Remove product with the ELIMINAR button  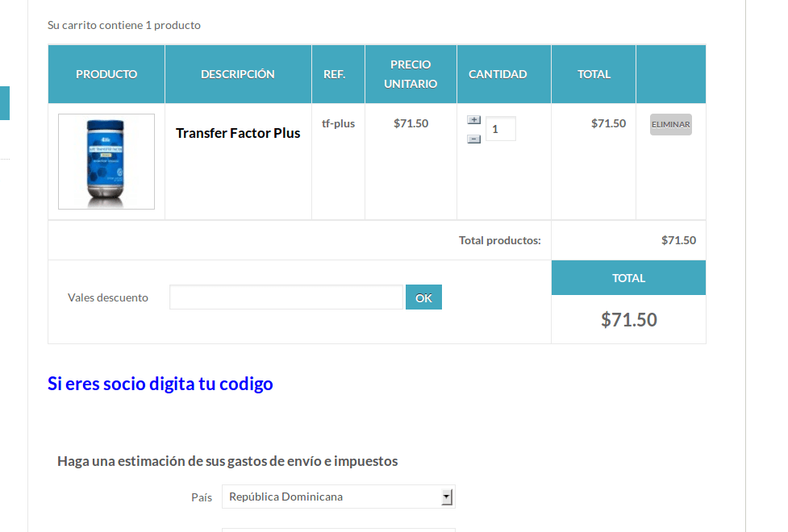pos(671,125)
